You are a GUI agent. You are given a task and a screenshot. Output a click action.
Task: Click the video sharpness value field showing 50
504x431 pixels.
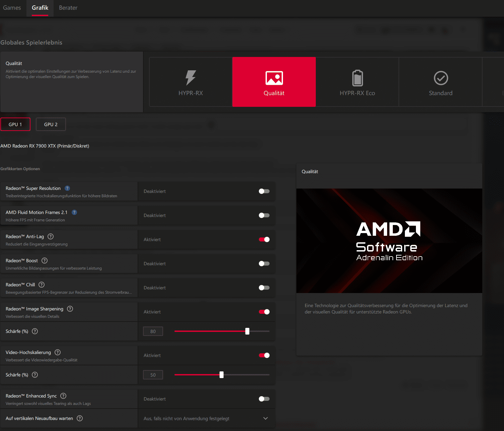point(153,375)
